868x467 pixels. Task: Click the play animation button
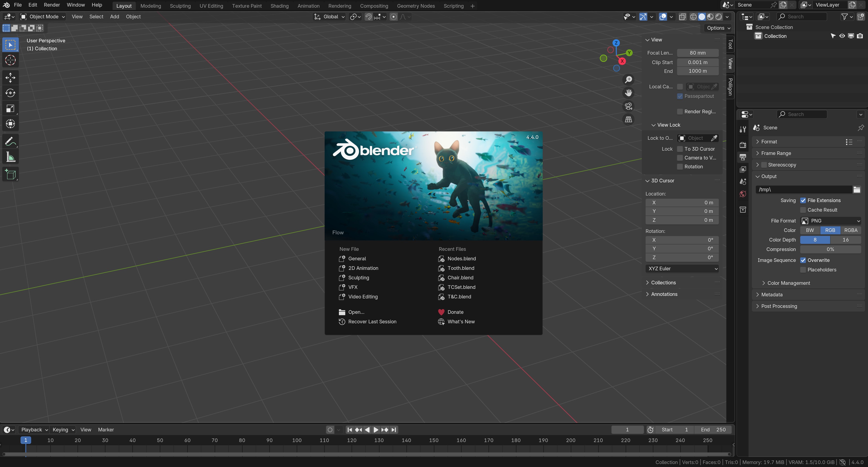pos(376,430)
